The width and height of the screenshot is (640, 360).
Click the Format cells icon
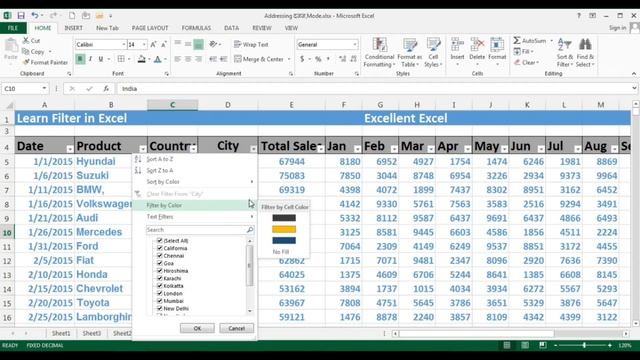(x=497, y=44)
